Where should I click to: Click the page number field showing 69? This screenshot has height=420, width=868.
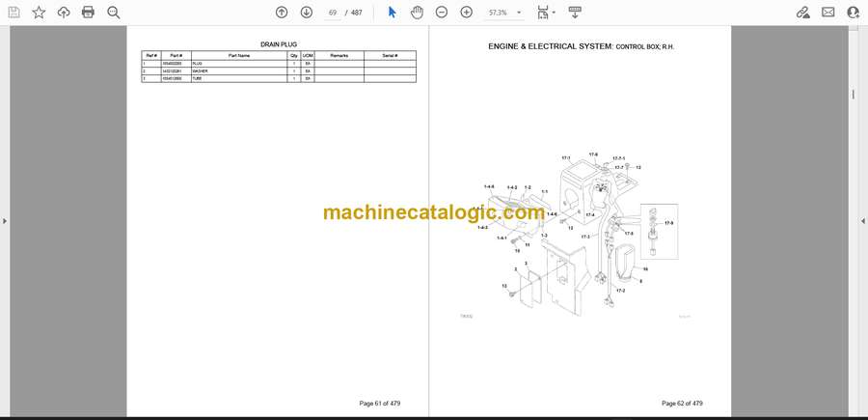[332, 13]
